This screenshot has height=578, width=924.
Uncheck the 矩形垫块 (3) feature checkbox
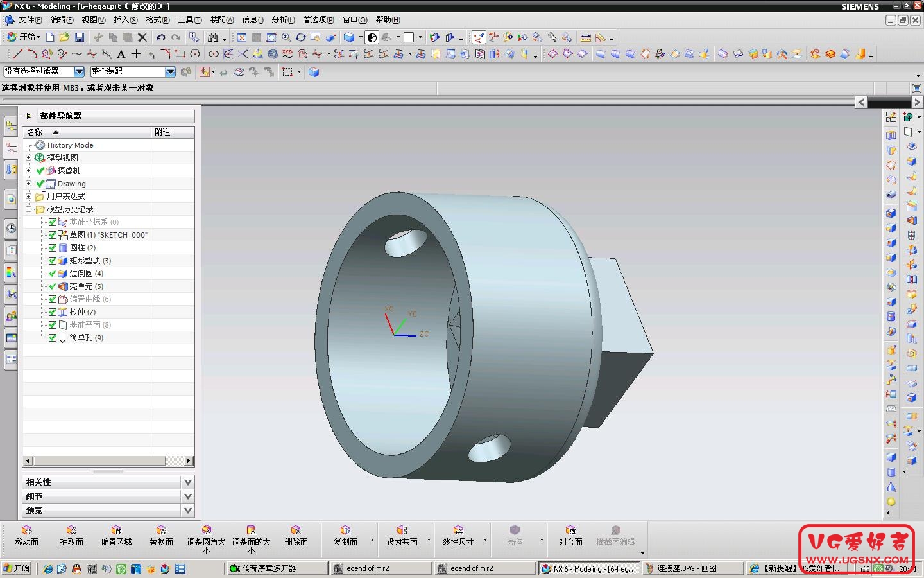53,261
